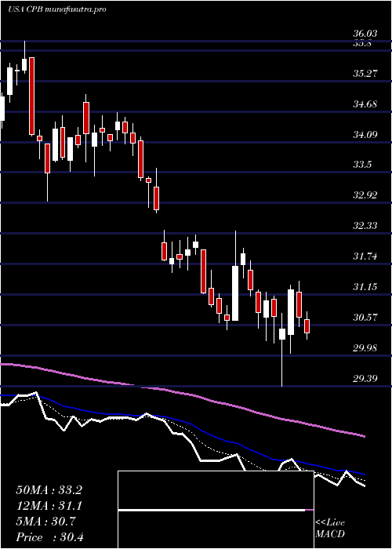The width and height of the screenshot is (392, 549).
Task: Click the candle with the wick reaching 29.39
Action: (282, 333)
